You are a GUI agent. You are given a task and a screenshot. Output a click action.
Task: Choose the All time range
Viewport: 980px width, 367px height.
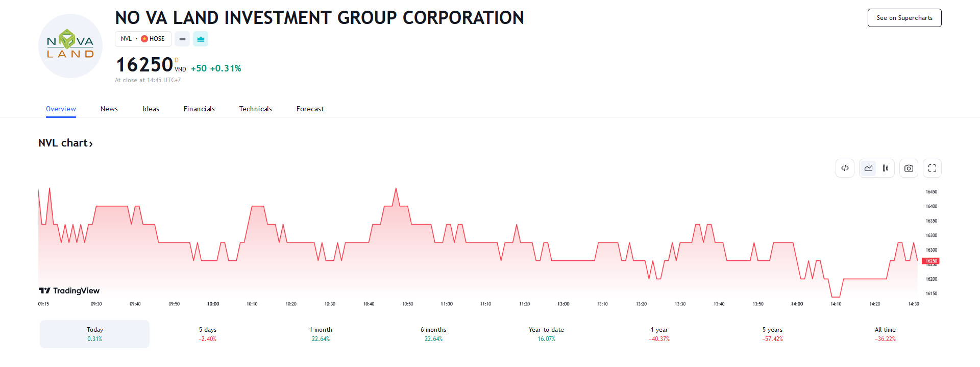click(885, 334)
